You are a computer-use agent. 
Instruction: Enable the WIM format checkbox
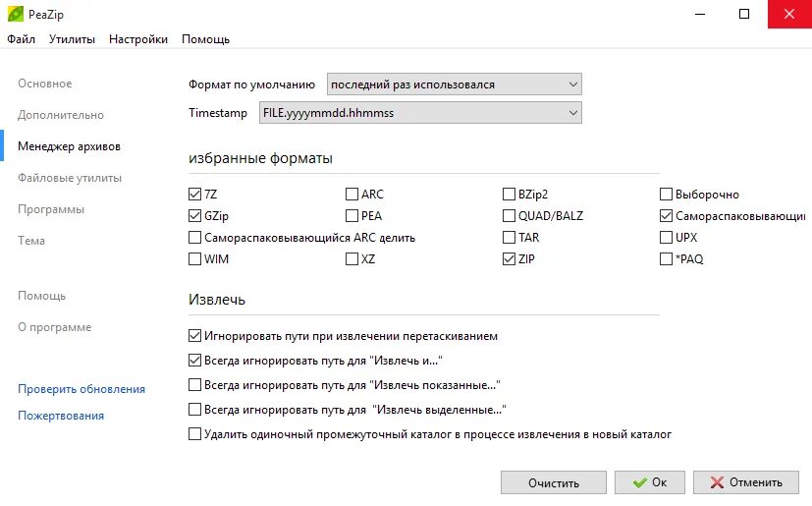tap(194, 258)
